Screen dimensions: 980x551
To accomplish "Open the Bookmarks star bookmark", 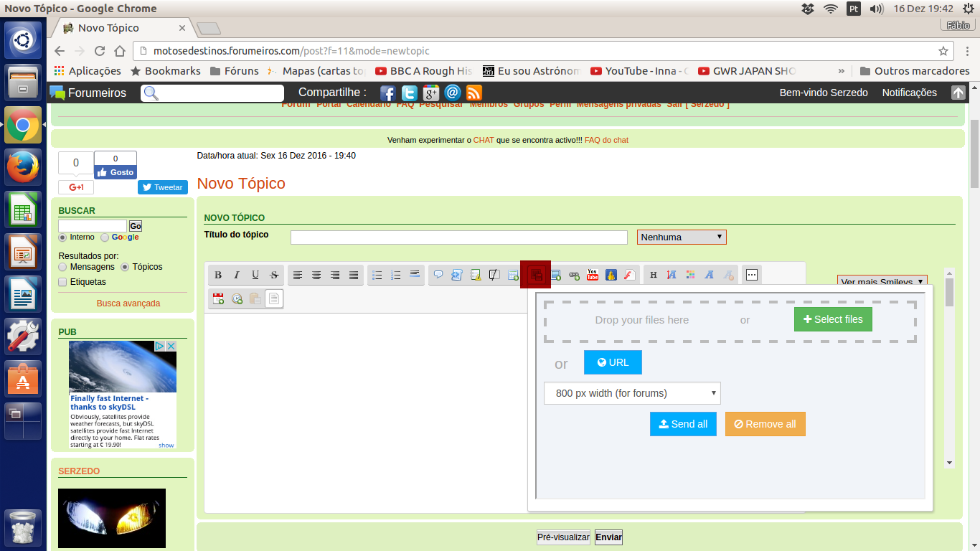I will click(x=166, y=71).
